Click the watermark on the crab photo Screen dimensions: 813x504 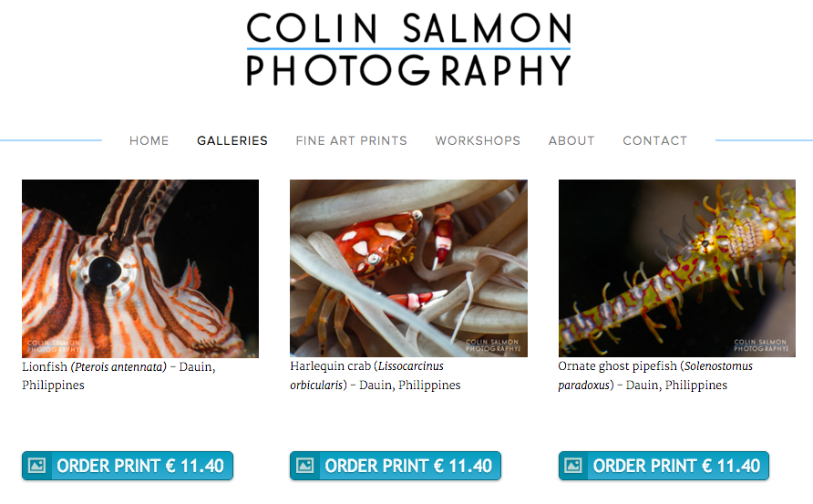click(x=492, y=345)
